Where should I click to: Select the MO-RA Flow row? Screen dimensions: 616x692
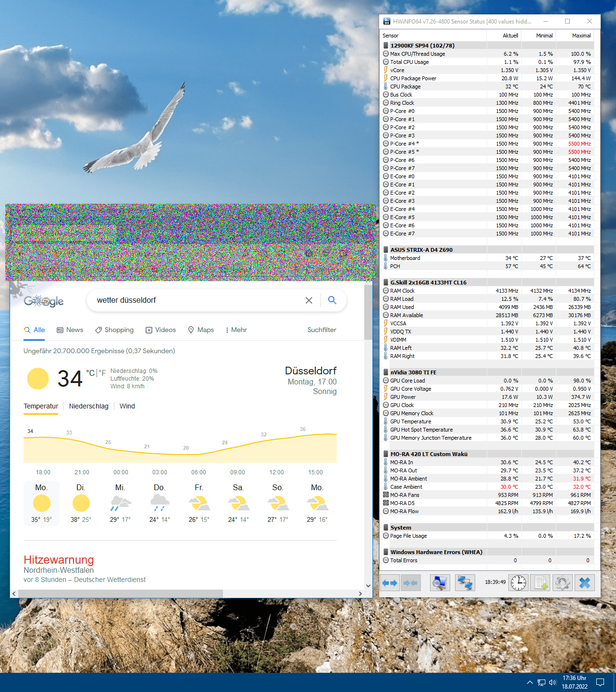point(488,511)
